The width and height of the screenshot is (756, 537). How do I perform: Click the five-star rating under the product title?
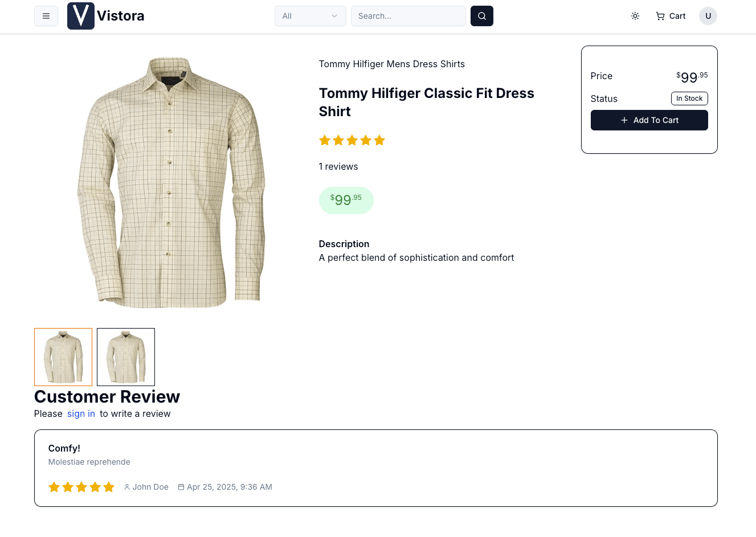click(352, 140)
